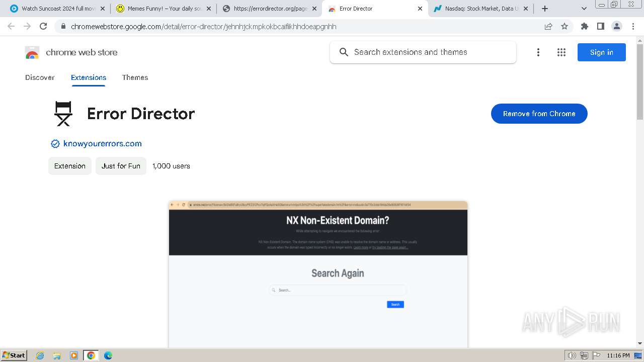Image resolution: width=644 pixels, height=362 pixels.
Task: Click the search magnifier icon
Action: 344,52
